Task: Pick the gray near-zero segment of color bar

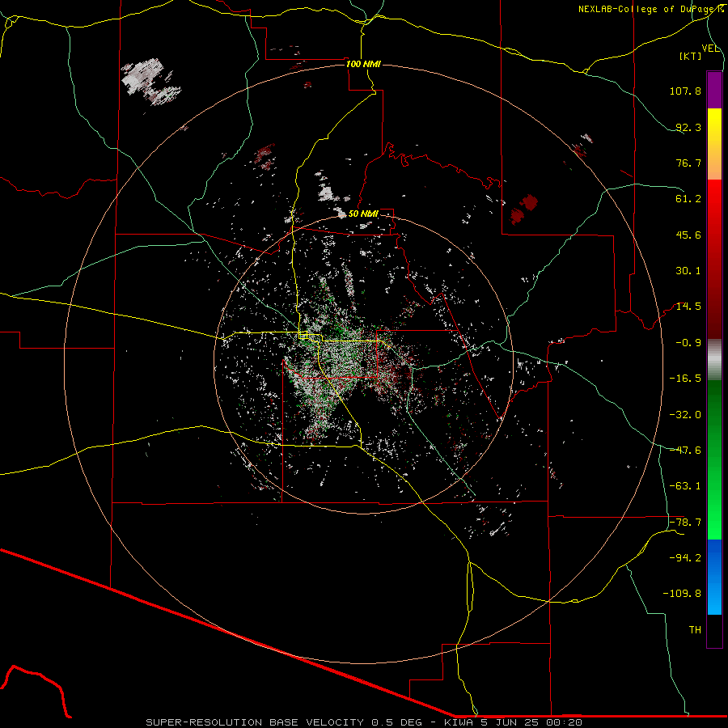Action: 714,359
